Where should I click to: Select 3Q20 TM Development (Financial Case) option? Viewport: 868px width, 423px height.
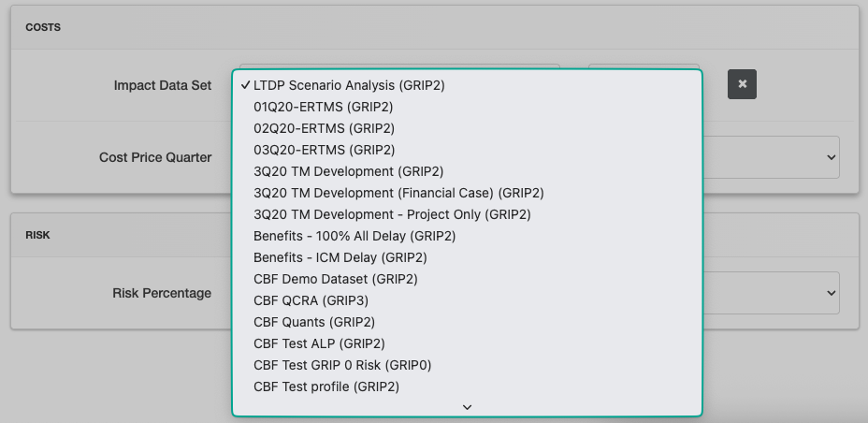pos(398,193)
